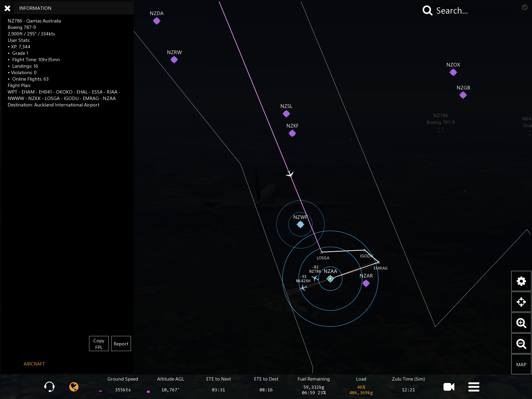Report the NZ786 user
Screen dimensions: 532x399
tap(121, 344)
